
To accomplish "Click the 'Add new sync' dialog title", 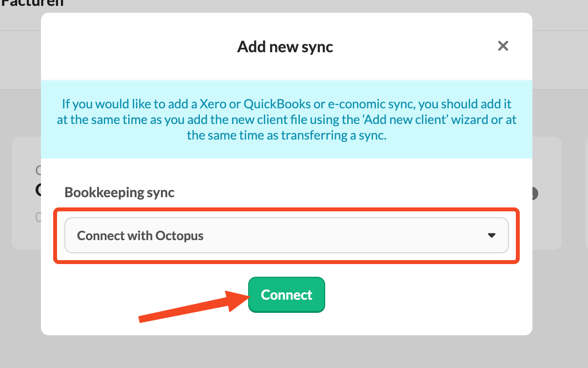I will pos(285,47).
